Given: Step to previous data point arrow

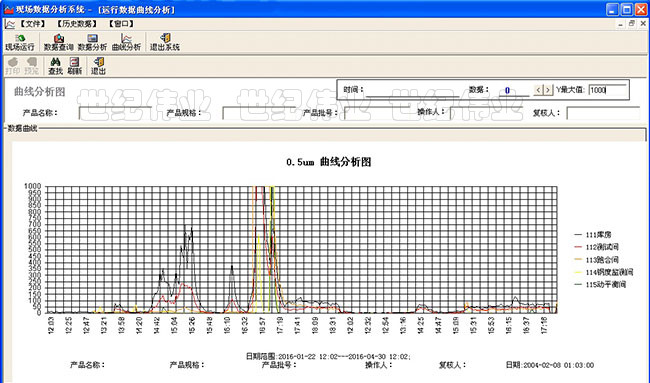Looking at the screenshot, I should (538, 90).
